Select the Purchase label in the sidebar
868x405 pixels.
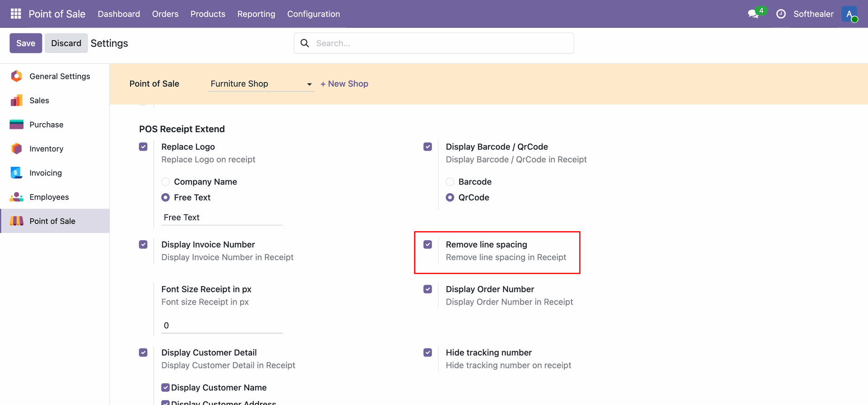(x=47, y=124)
